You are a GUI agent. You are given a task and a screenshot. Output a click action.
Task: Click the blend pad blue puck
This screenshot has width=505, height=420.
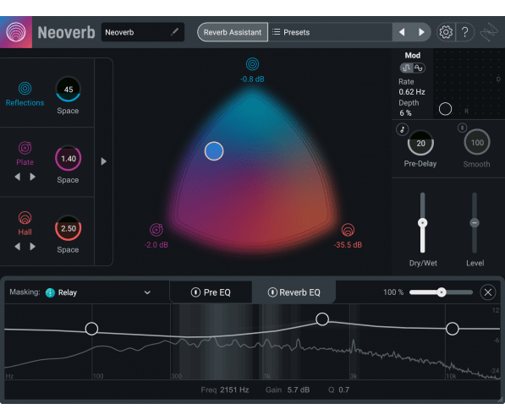214,151
